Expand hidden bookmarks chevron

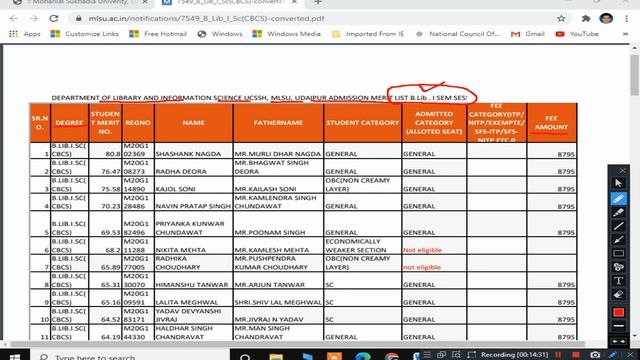coord(625,34)
